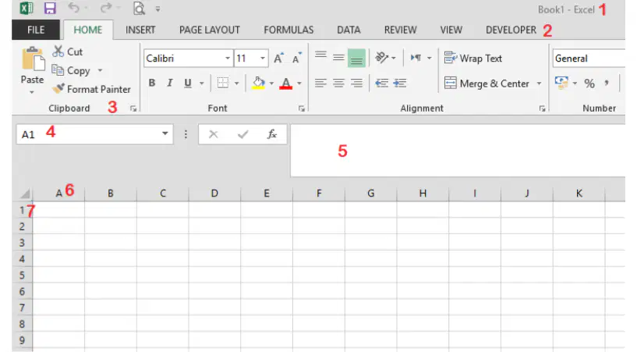This screenshot has height=352, width=644.
Task: Click the Format Painter brush icon
Action: (58, 88)
